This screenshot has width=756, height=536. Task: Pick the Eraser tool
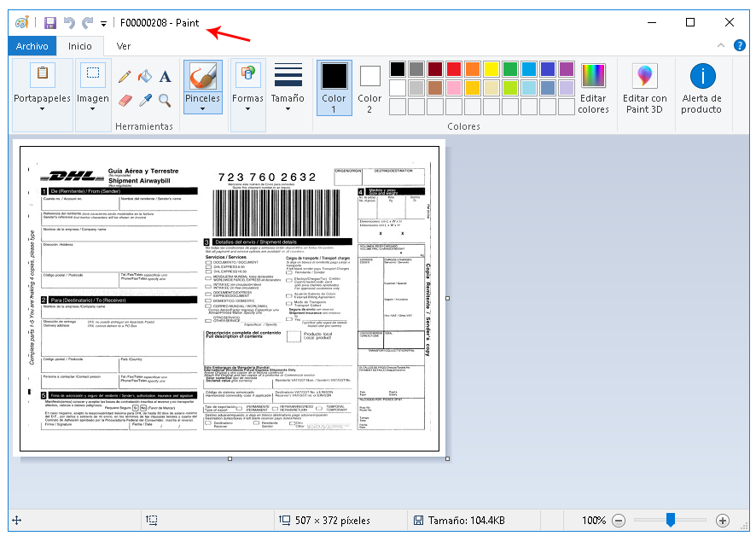[x=125, y=101]
